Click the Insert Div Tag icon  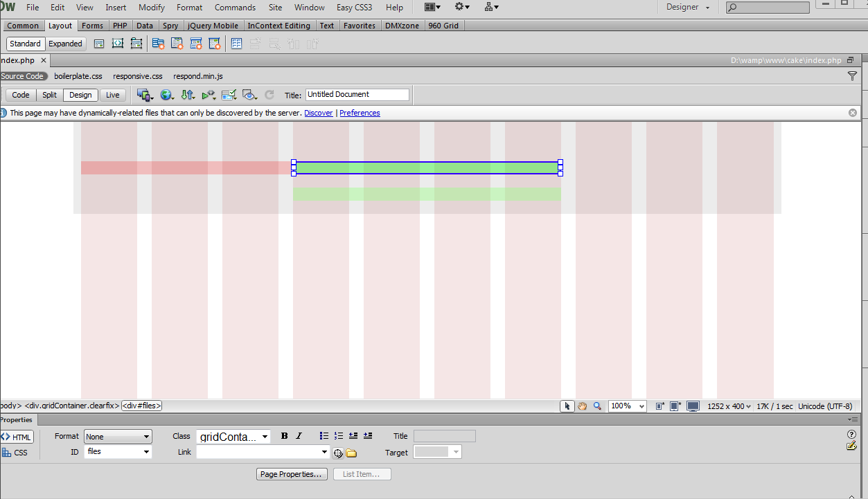tap(99, 44)
